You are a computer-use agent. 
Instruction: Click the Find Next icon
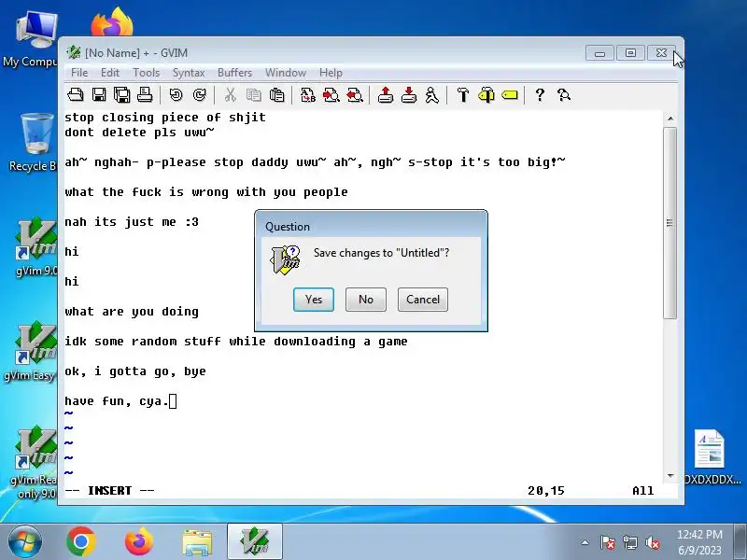[x=331, y=95]
